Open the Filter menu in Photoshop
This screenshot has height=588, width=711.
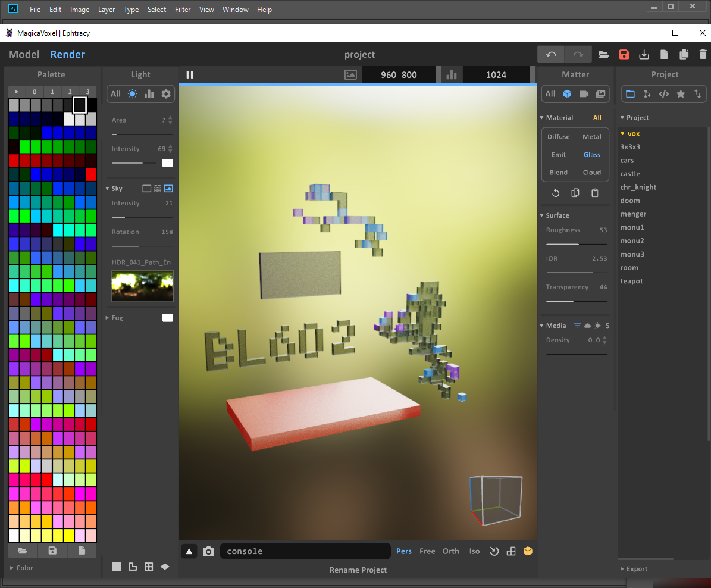[183, 10]
